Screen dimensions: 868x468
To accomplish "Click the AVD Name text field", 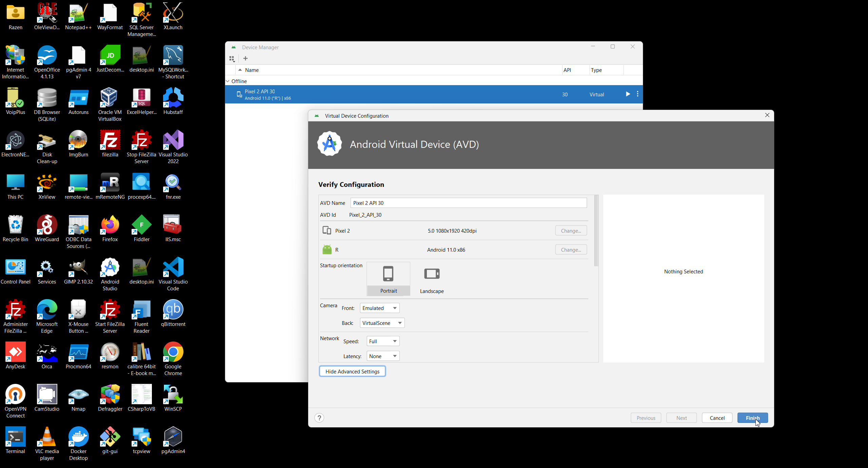I will tap(468, 203).
